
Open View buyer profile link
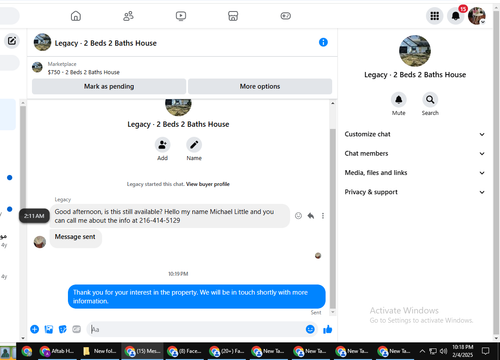coord(208,184)
